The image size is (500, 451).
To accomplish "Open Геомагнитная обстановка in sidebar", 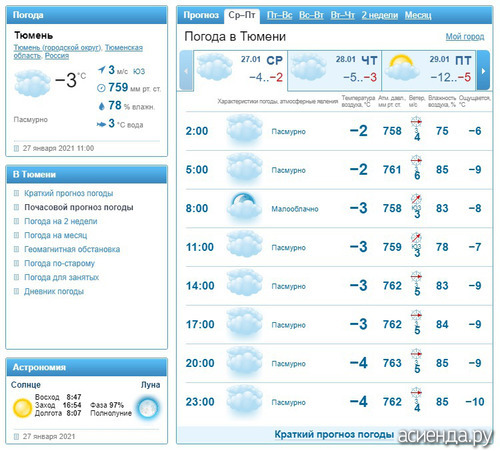I will [72, 249].
